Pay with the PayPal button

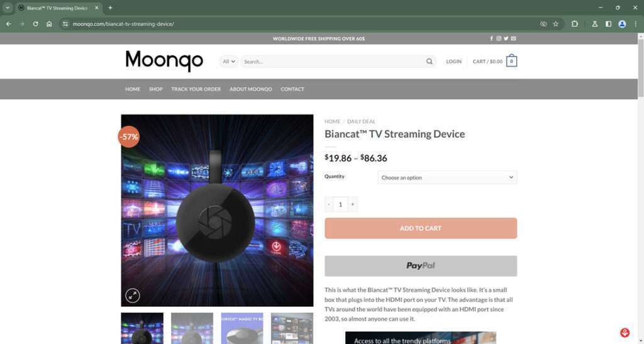[x=421, y=266]
